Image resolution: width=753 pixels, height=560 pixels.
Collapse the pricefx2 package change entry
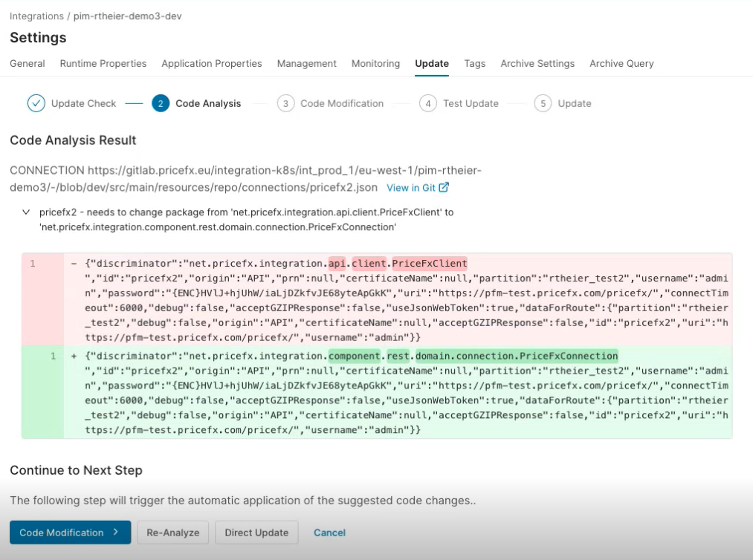26,212
